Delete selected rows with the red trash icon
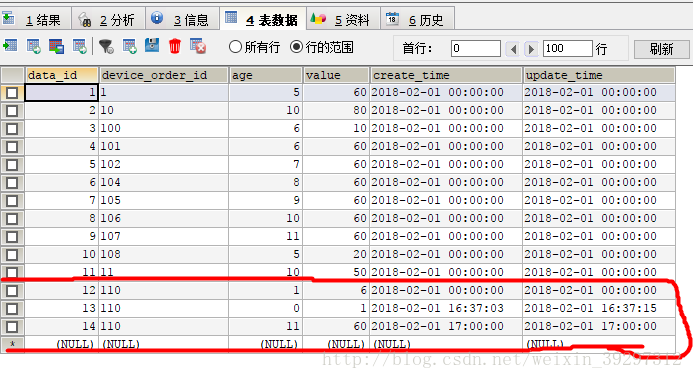Image resolution: width=693 pixels, height=379 pixels. pos(175,46)
